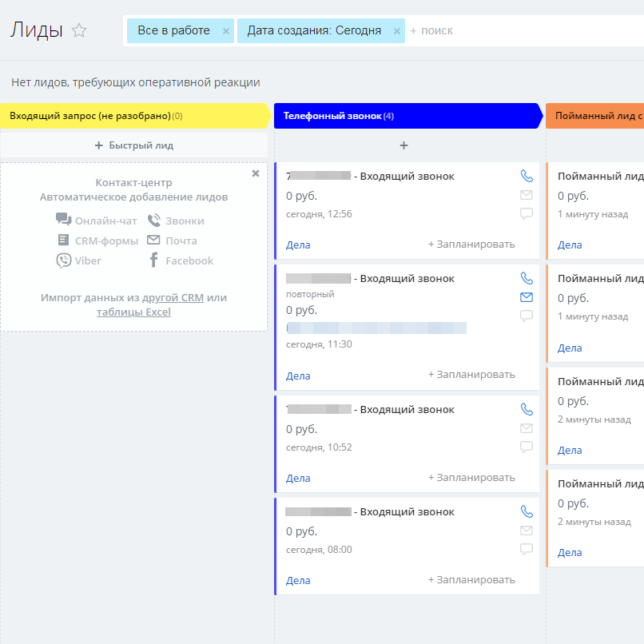Click email icon on the 10:52 call lead

click(x=527, y=428)
